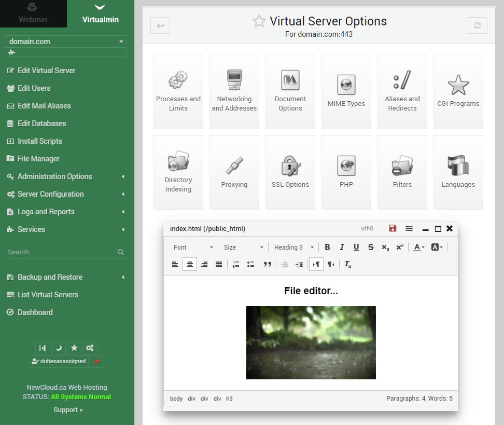Open PHP settings
Screen dimensions: 504x425
tap(346, 173)
